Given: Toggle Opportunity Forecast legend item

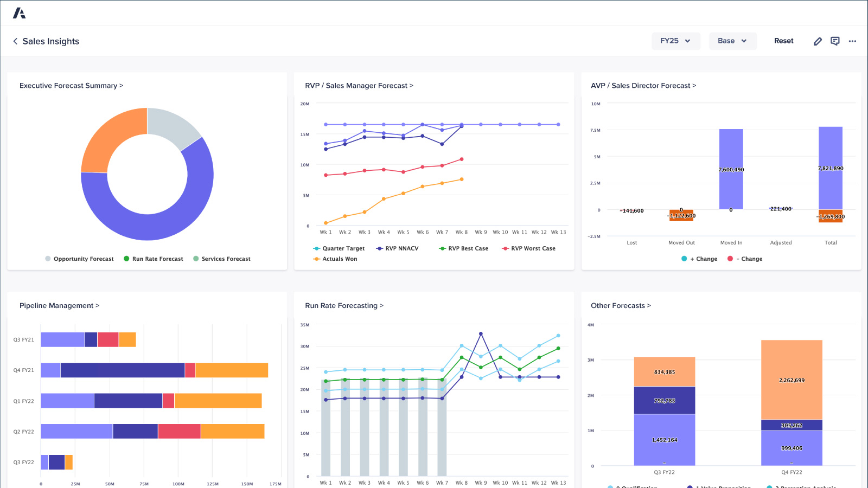Looking at the screenshot, I should pos(80,259).
